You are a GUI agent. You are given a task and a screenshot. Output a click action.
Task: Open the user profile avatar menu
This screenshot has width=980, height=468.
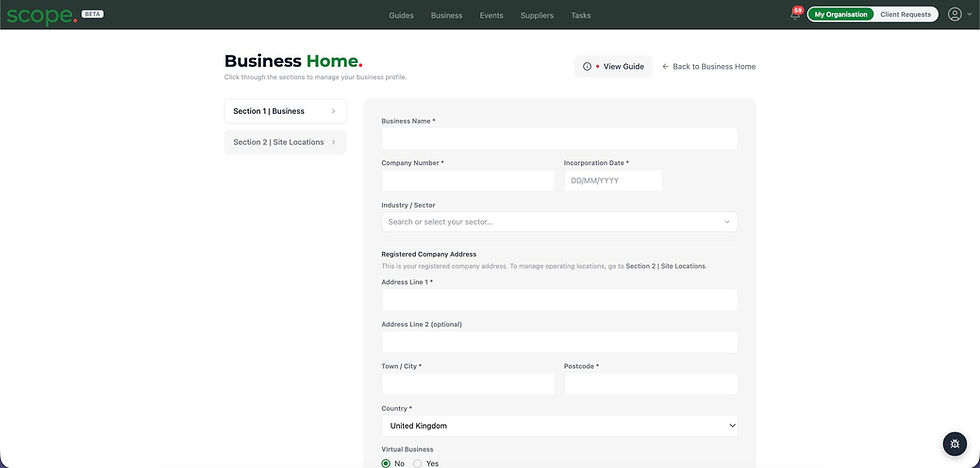(x=954, y=14)
